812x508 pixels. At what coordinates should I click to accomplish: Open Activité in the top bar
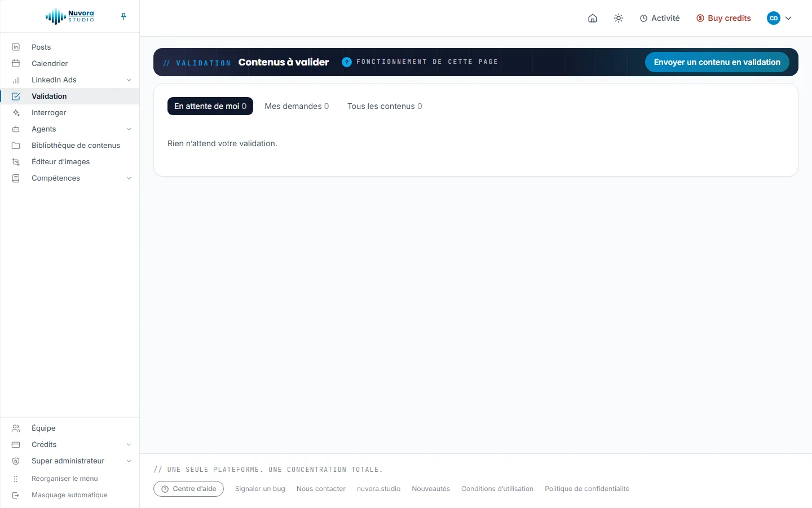coord(660,18)
